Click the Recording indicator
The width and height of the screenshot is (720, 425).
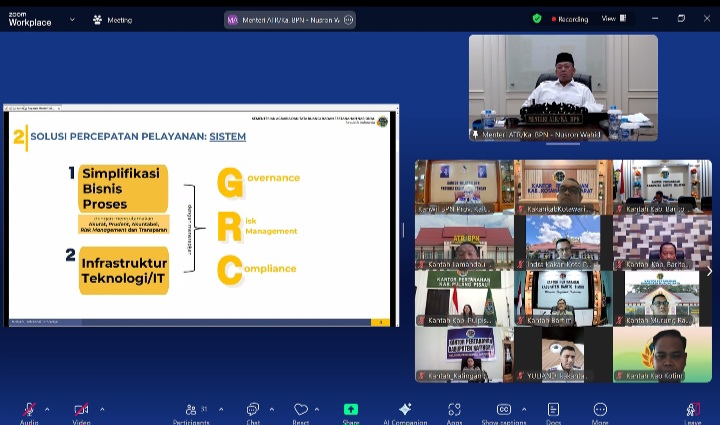tap(570, 19)
